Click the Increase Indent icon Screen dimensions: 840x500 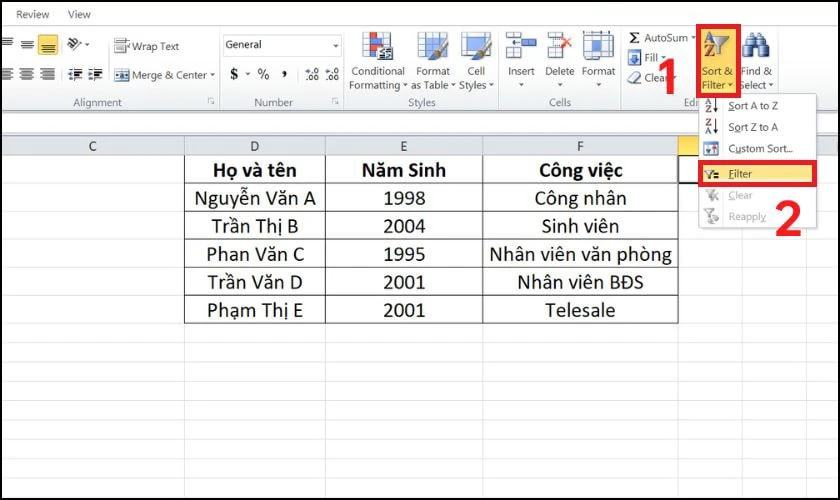95,74
